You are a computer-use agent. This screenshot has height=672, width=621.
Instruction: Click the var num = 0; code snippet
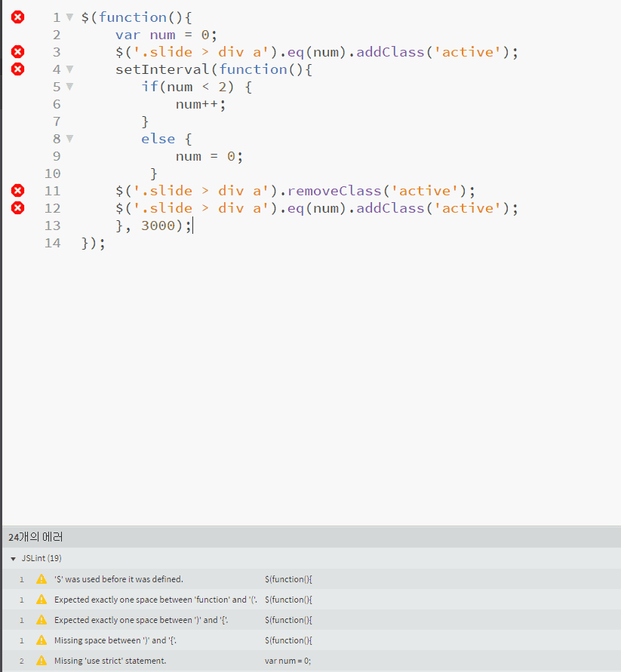pos(290,660)
